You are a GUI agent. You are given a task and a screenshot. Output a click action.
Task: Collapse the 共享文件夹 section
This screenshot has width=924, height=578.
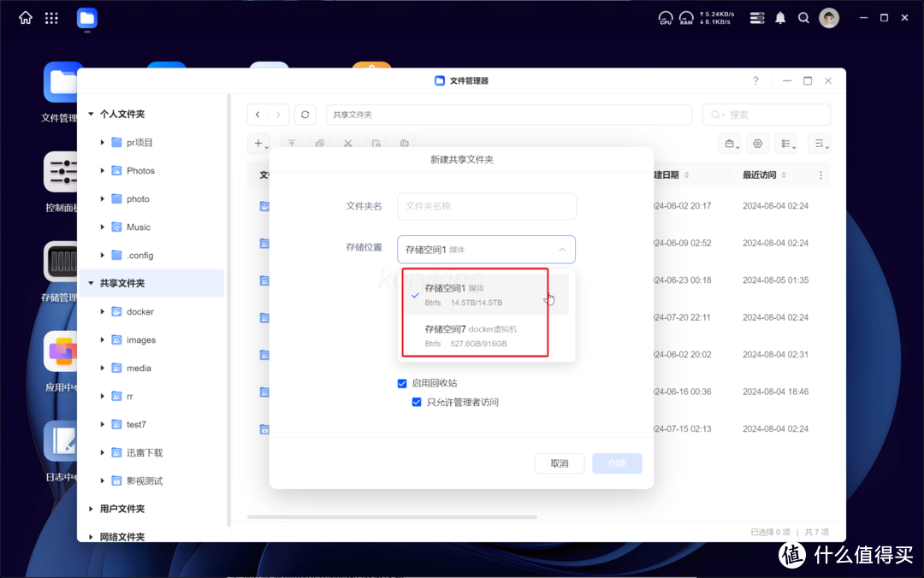pos(90,283)
